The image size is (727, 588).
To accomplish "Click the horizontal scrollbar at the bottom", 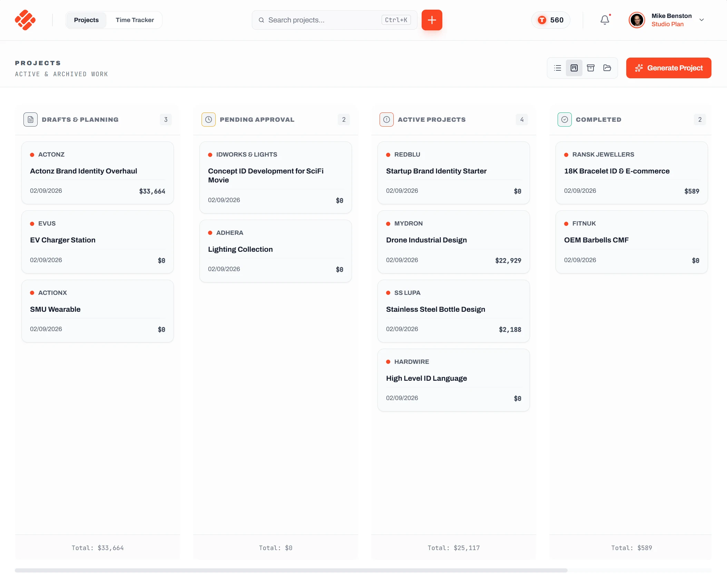I will [291, 570].
